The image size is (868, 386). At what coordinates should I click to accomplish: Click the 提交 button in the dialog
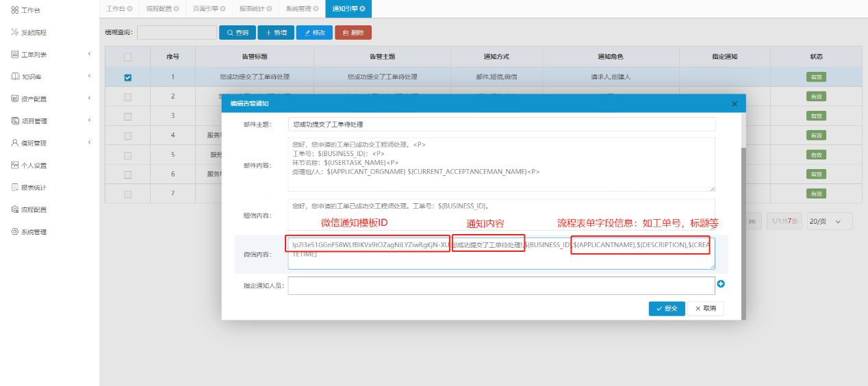[666, 309]
